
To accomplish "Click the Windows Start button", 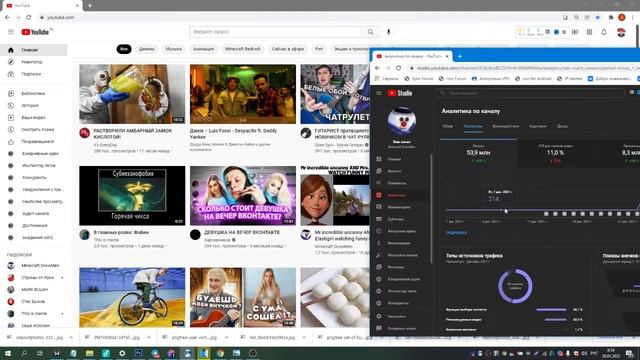I will (8, 353).
